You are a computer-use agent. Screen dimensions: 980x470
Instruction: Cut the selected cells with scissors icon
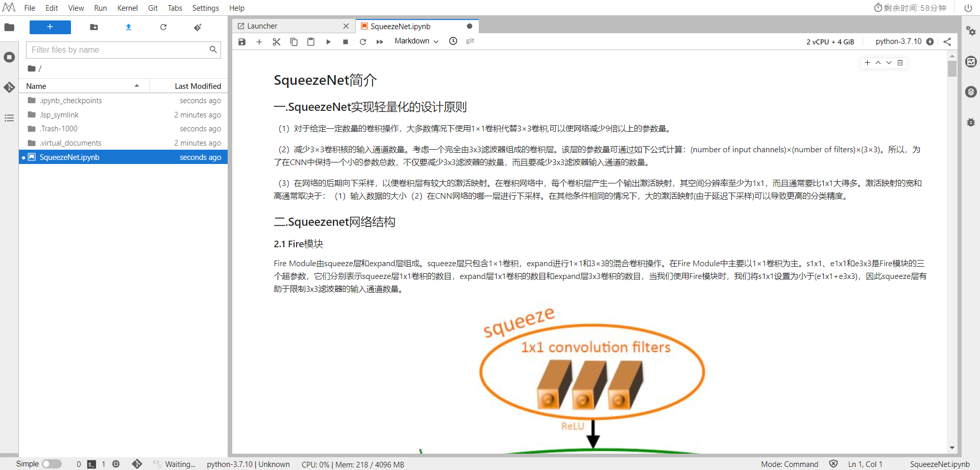(277, 41)
